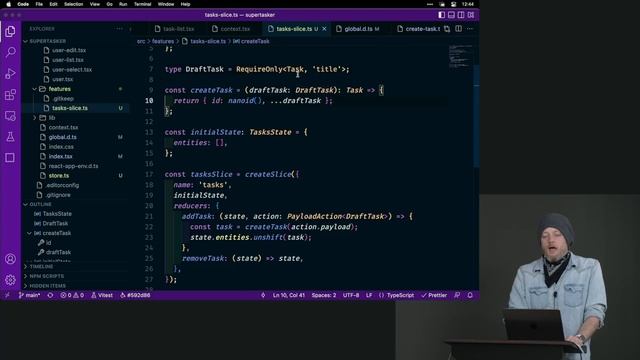Click the main branch indicator in status bar
Screen dimensions: 640x360
tap(29, 295)
